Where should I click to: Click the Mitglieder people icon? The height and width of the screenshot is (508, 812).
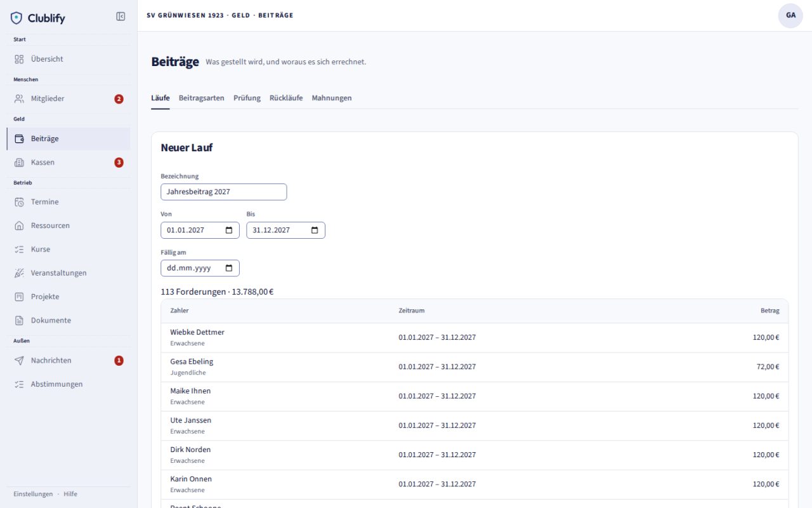pyautogui.click(x=19, y=98)
